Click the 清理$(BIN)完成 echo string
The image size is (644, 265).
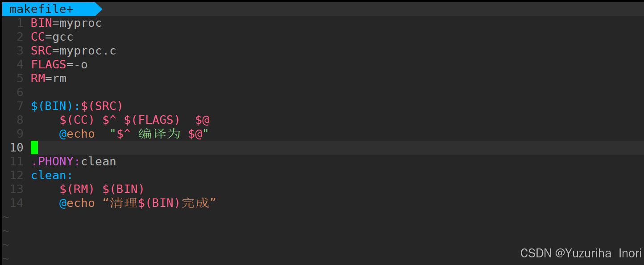pyautogui.click(x=159, y=203)
